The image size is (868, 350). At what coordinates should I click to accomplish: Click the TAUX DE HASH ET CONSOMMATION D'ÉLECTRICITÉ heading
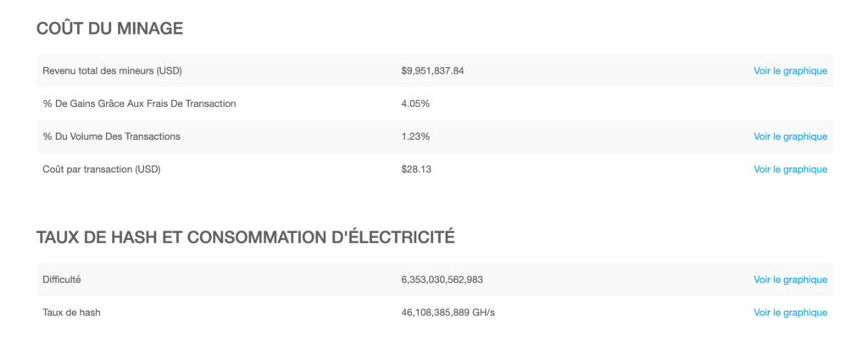pyautogui.click(x=245, y=237)
